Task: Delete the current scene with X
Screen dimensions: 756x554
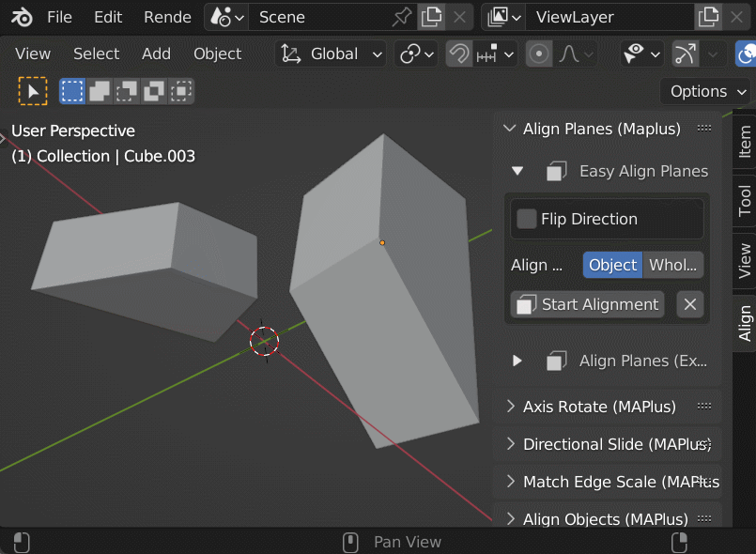Action: pyautogui.click(x=460, y=17)
